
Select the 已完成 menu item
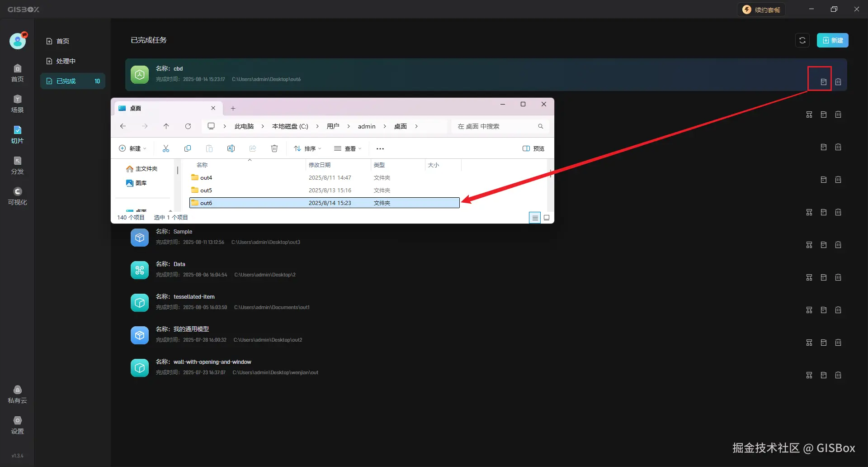point(72,81)
